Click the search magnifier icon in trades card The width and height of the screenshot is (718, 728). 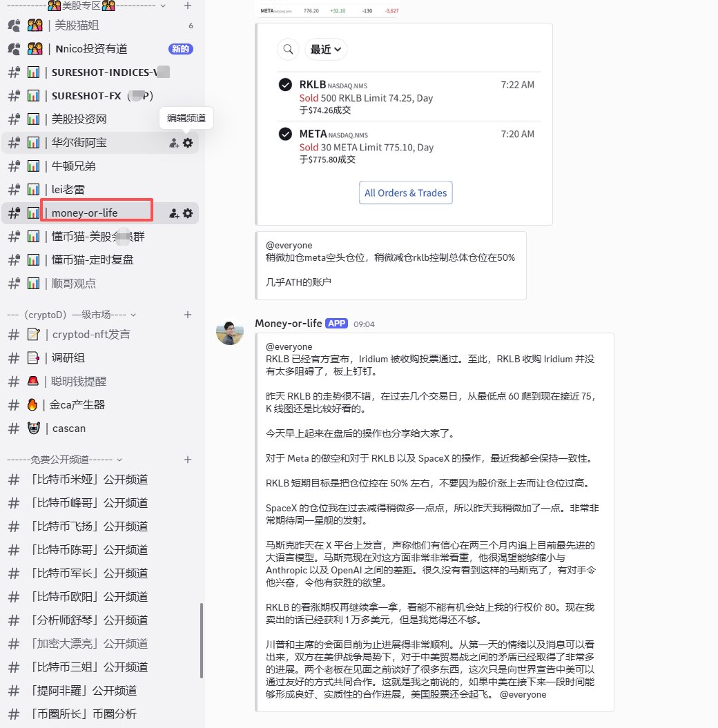click(288, 49)
